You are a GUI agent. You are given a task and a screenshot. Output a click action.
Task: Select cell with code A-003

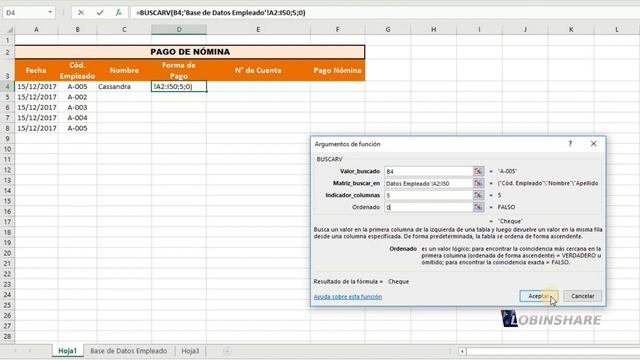78,107
